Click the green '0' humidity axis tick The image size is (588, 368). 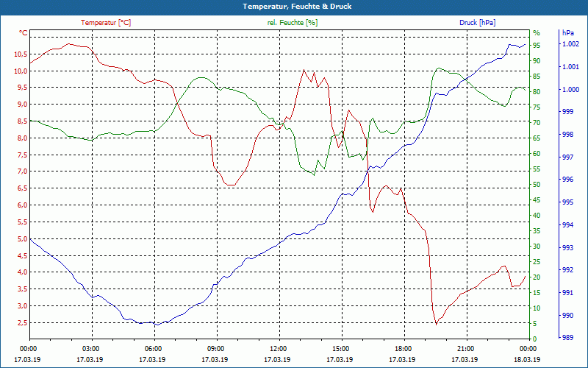(x=535, y=339)
